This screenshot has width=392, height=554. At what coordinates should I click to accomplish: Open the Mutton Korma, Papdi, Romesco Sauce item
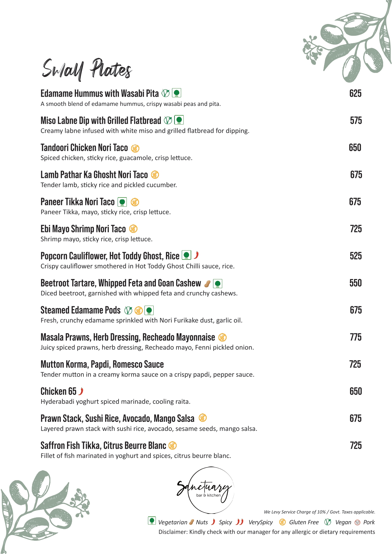point(102,364)
